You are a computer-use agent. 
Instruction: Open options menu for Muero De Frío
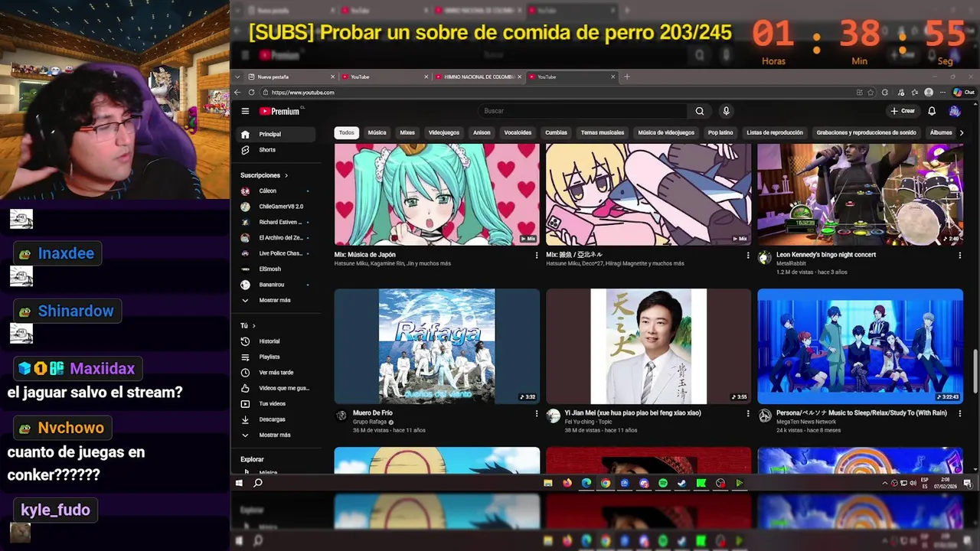pyautogui.click(x=536, y=413)
